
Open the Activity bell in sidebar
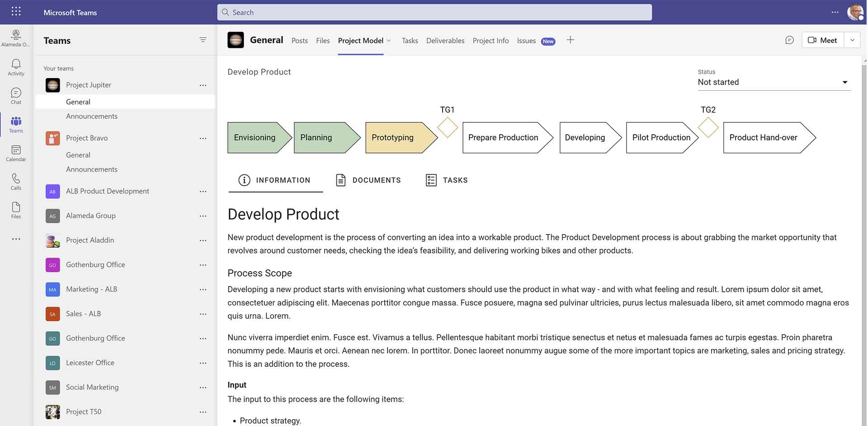(16, 67)
